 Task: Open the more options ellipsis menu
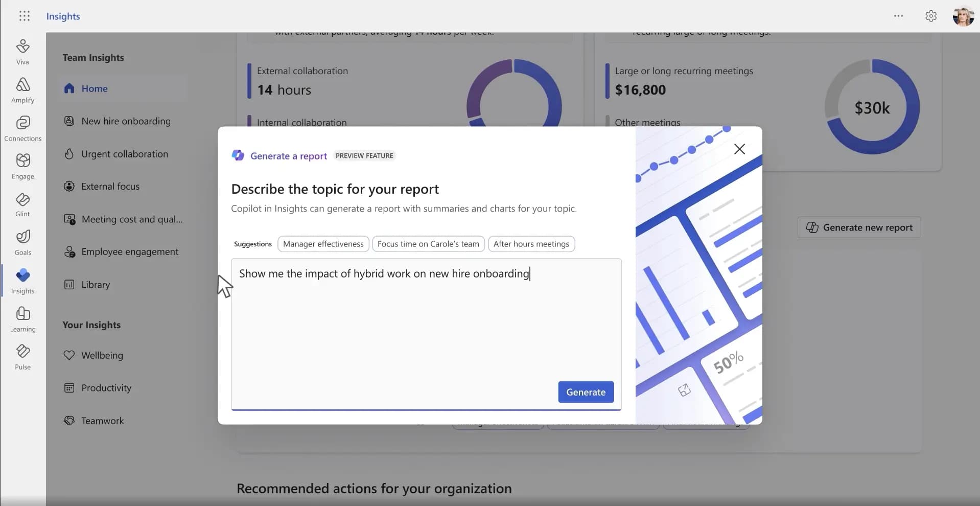click(x=898, y=16)
